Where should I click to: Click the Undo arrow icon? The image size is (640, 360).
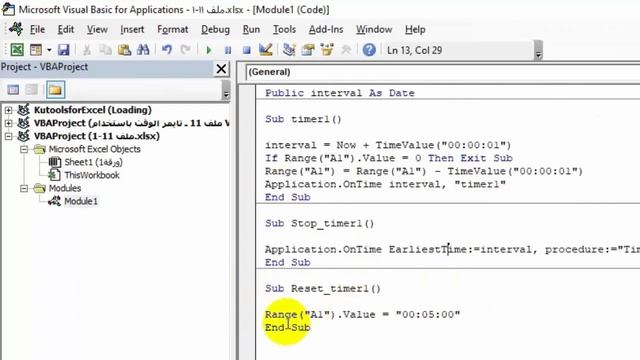pyautogui.click(x=167, y=50)
